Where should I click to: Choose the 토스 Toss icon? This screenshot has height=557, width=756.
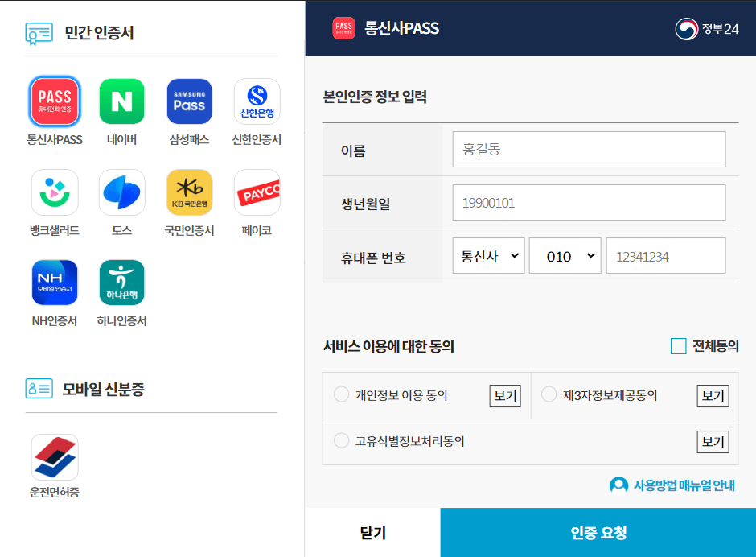[x=122, y=192]
